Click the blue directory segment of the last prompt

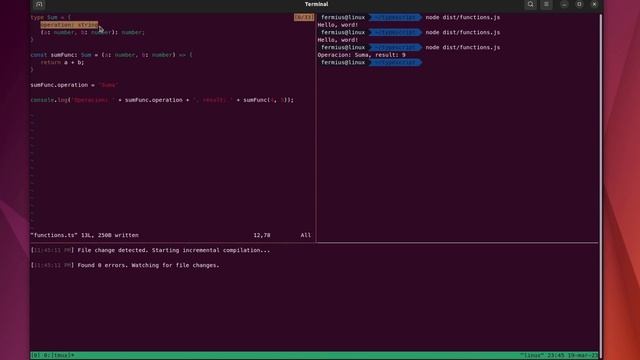click(395, 62)
